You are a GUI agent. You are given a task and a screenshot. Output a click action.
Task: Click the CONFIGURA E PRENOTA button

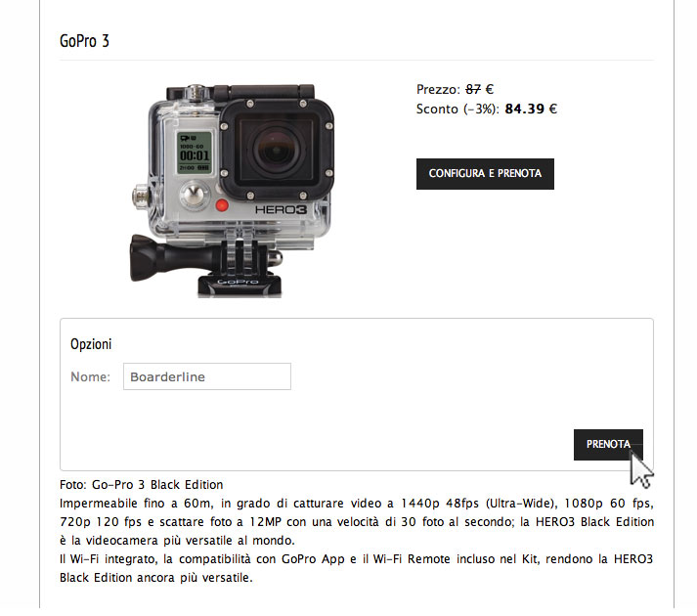485,174
